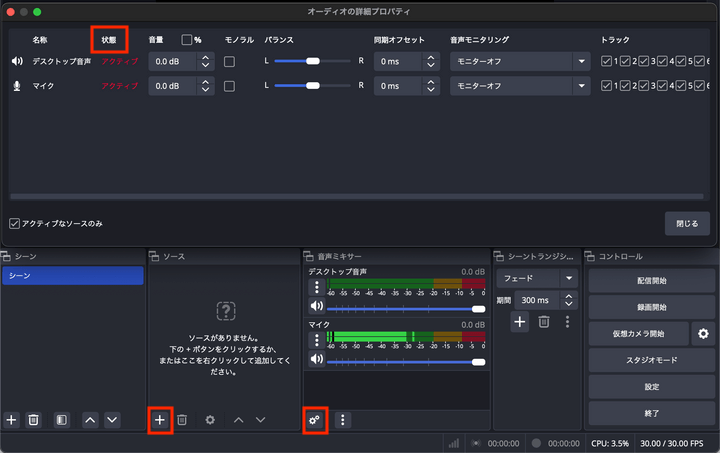Close properties dialog with 閉じる
This screenshot has height=453, width=720.
[687, 224]
